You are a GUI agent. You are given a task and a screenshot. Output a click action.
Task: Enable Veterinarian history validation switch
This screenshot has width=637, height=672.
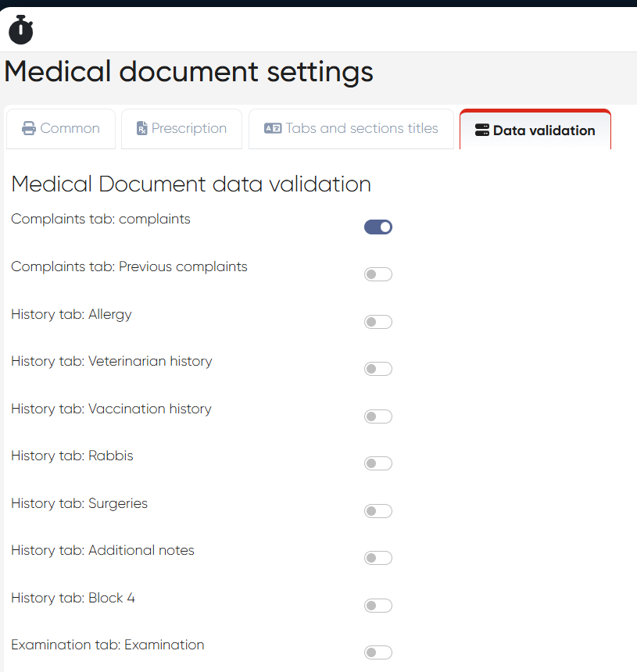click(x=378, y=369)
